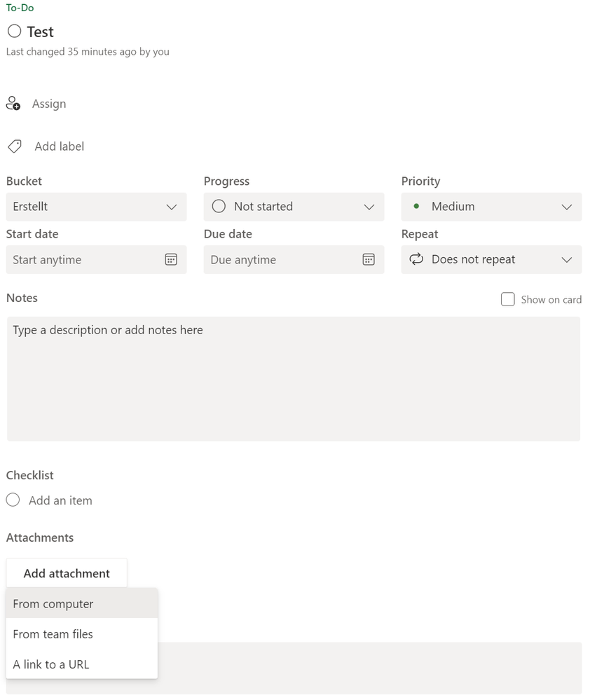Open the To-Do plan link
The height and width of the screenshot is (700, 597).
20,8
